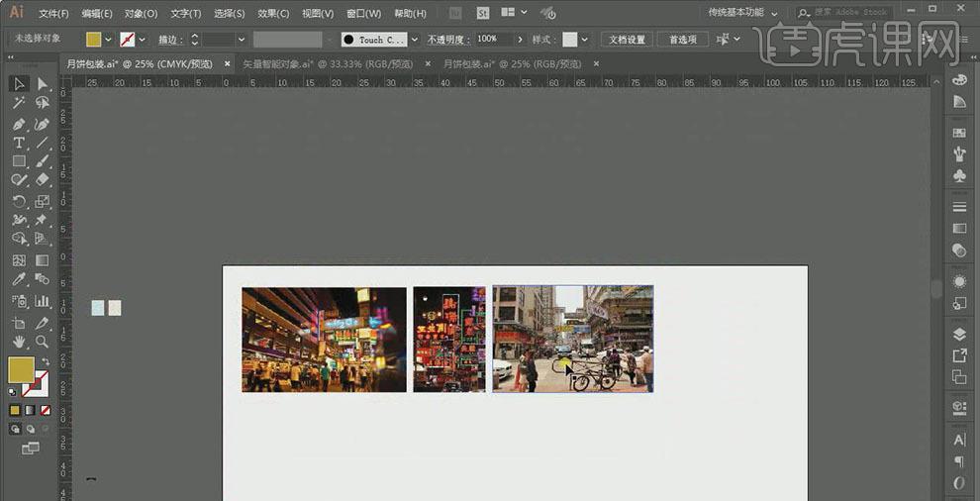Pick the Rectangle tool
980x501 pixels.
click(18, 161)
